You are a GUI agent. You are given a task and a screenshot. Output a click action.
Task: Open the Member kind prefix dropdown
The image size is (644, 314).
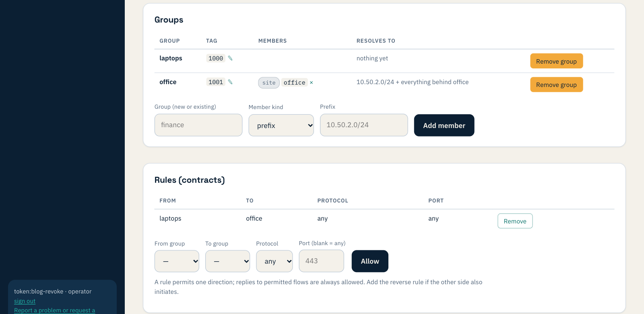tap(281, 125)
